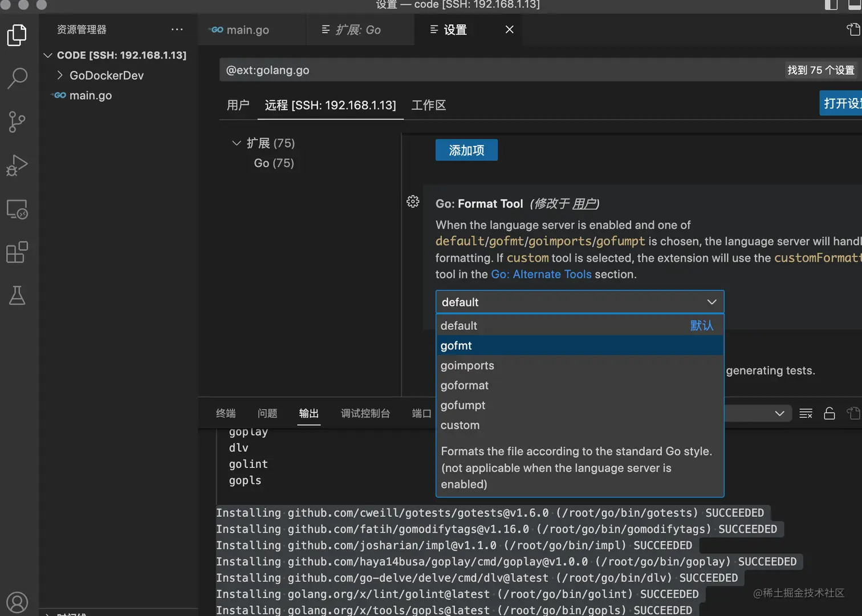Open the Search view icon
The image size is (862, 616).
(x=17, y=78)
